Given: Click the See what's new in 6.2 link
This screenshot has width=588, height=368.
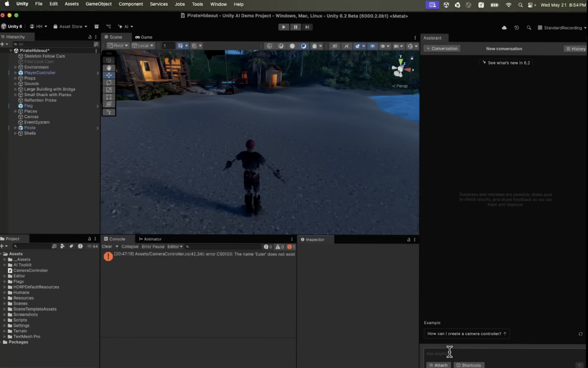Looking at the screenshot, I should (506, 62).
